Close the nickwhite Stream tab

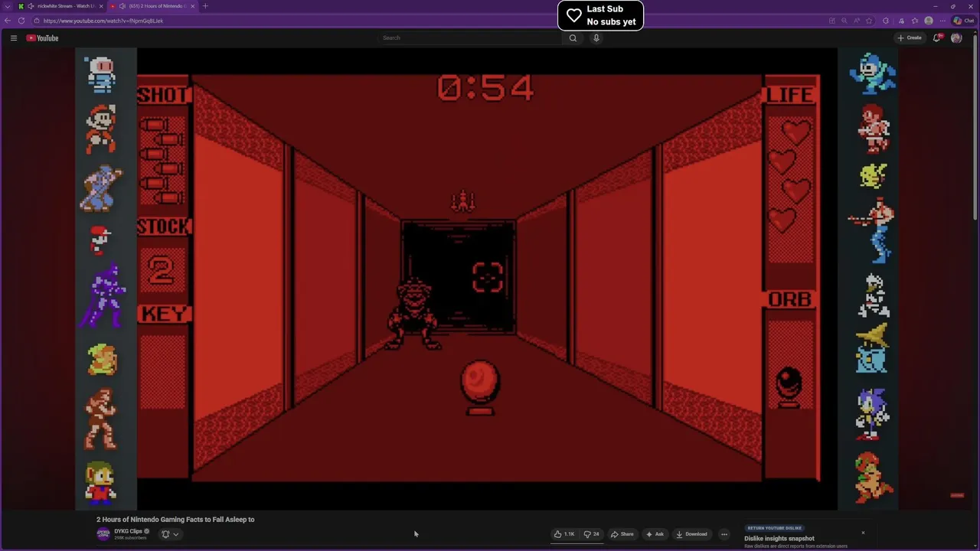click(101, 6)
